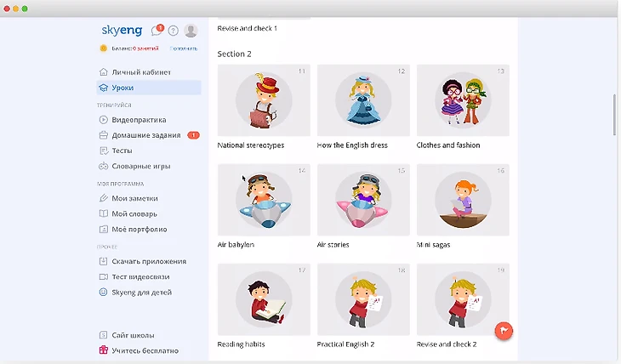Click the play icon beside Видеопрактика
This screenshot has height=364, width=621.
click(104, 120)
